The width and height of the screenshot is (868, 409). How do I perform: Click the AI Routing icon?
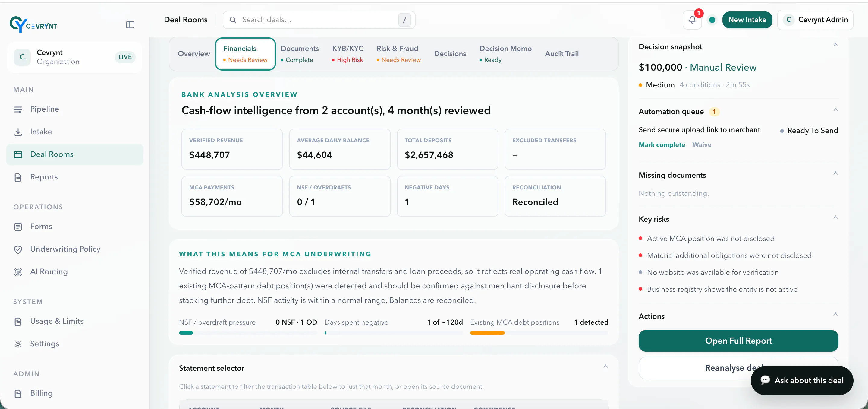coord(18,272)
